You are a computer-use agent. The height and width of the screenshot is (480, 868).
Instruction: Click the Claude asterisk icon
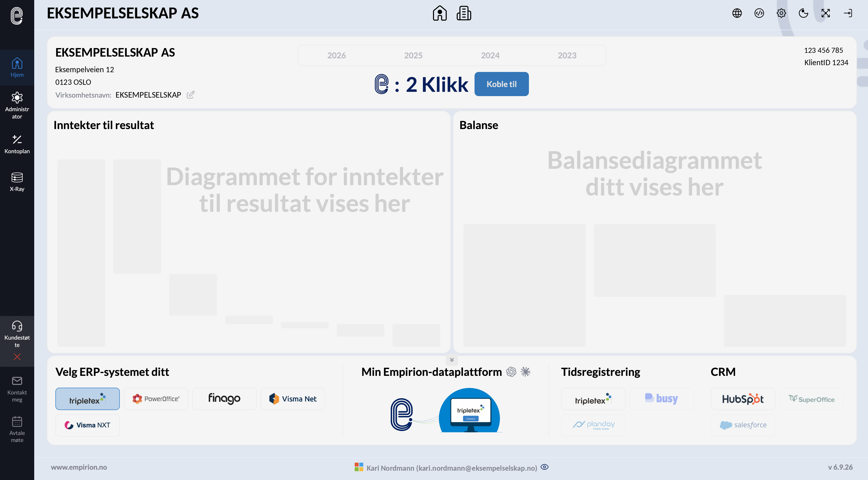pyautogui.click(x=525, y=372)
